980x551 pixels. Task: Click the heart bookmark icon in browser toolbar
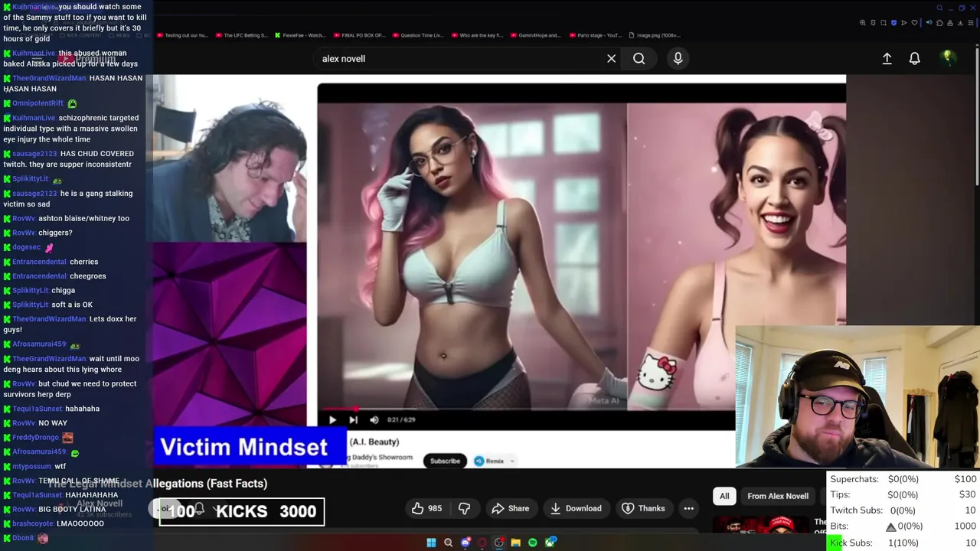[x=914, y=23]
